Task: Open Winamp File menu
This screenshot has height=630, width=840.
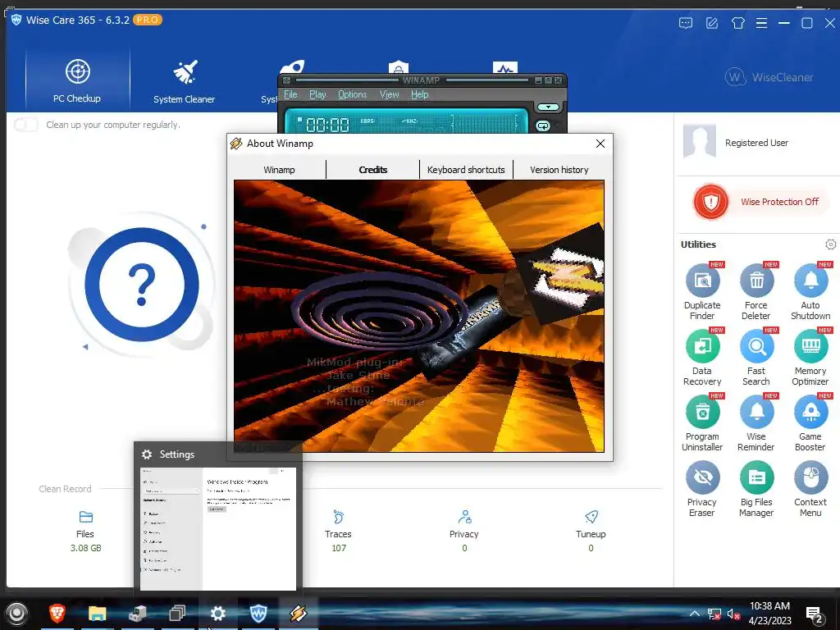Action: (x=290, y=94)
